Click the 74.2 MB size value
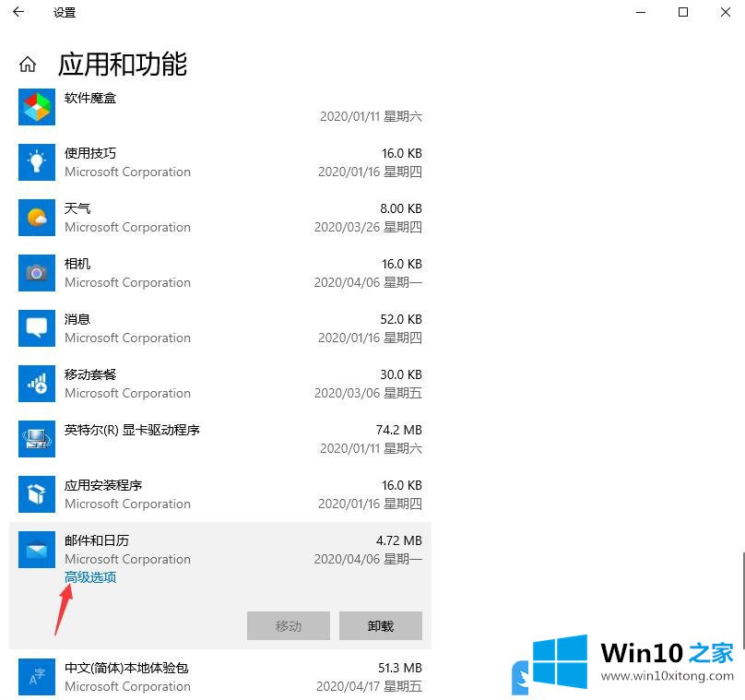Screen dimensions: 745x700 pos(398,430)
